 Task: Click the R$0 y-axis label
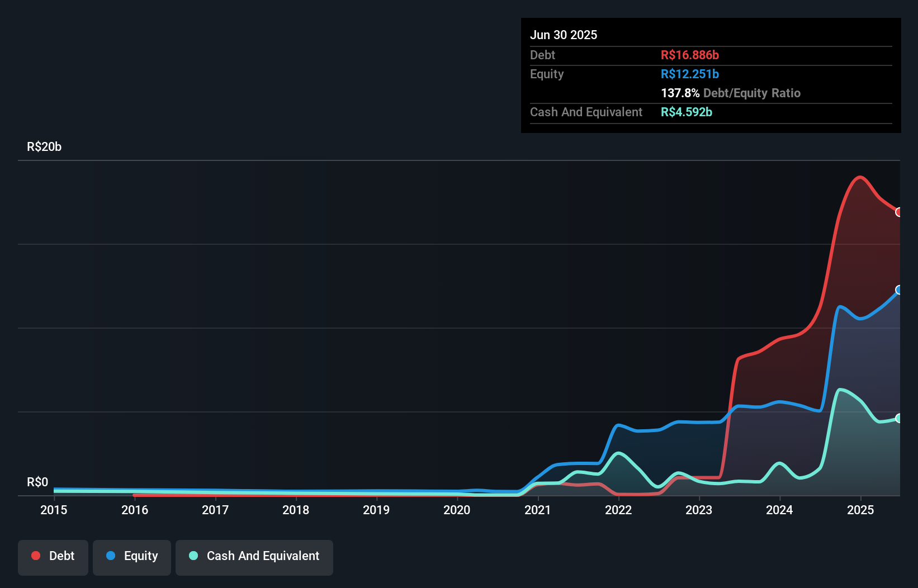point(37,482)
